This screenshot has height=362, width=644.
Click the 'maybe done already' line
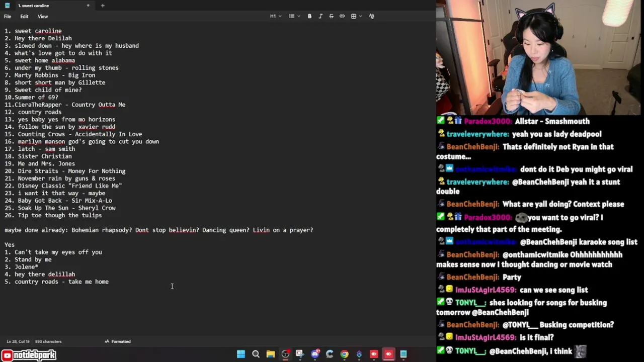[x=159, y=230]
